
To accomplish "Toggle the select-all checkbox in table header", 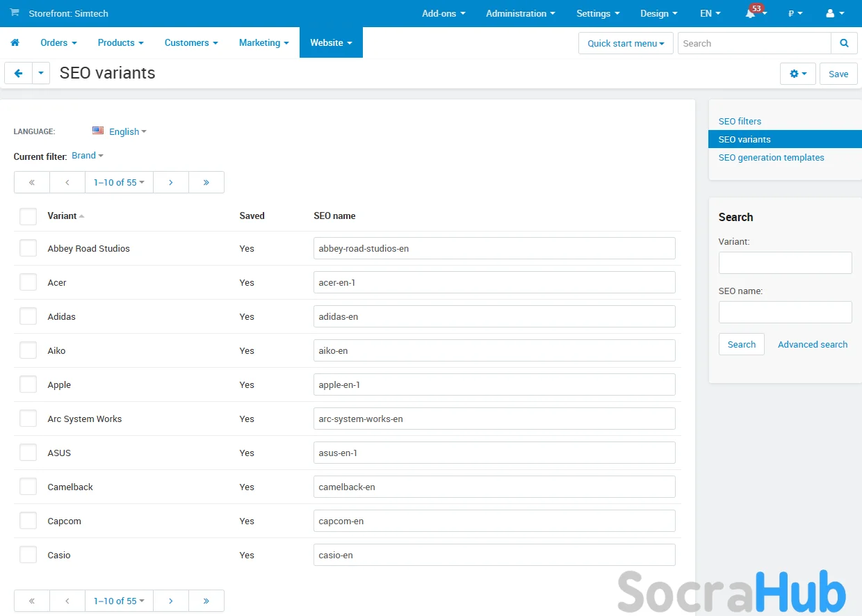I will (28, 216).
